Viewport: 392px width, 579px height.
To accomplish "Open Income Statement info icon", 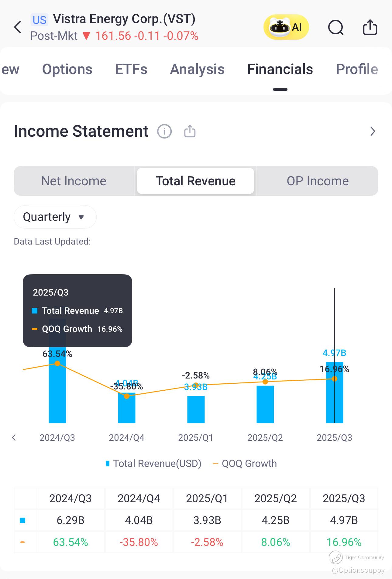I will 164,132.
